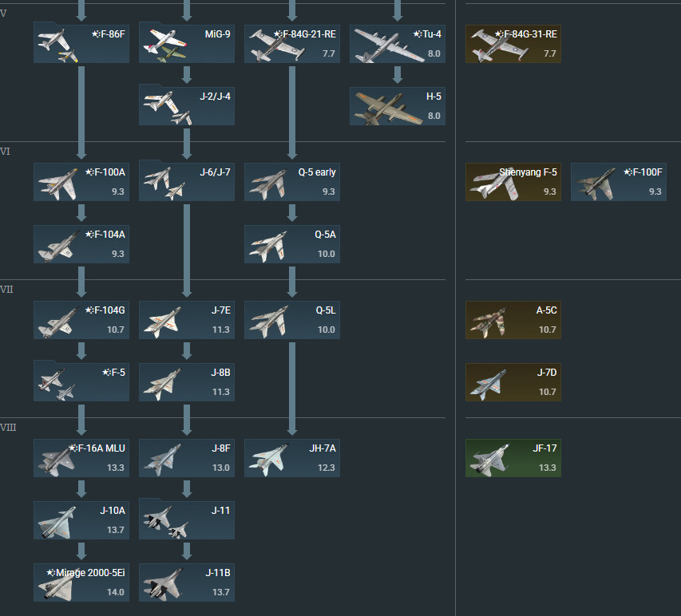Image resolution: width=681 pixels, height=616 pixels.
Task: Select the J-7D premium aircraft card
Action: coord(513,382)
